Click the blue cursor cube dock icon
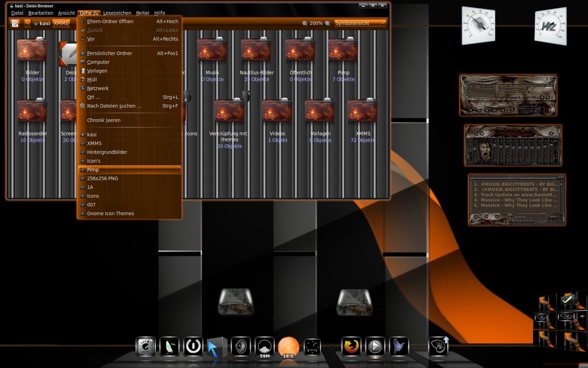This screenshot has width=588, height=368. tap(217, 347)
